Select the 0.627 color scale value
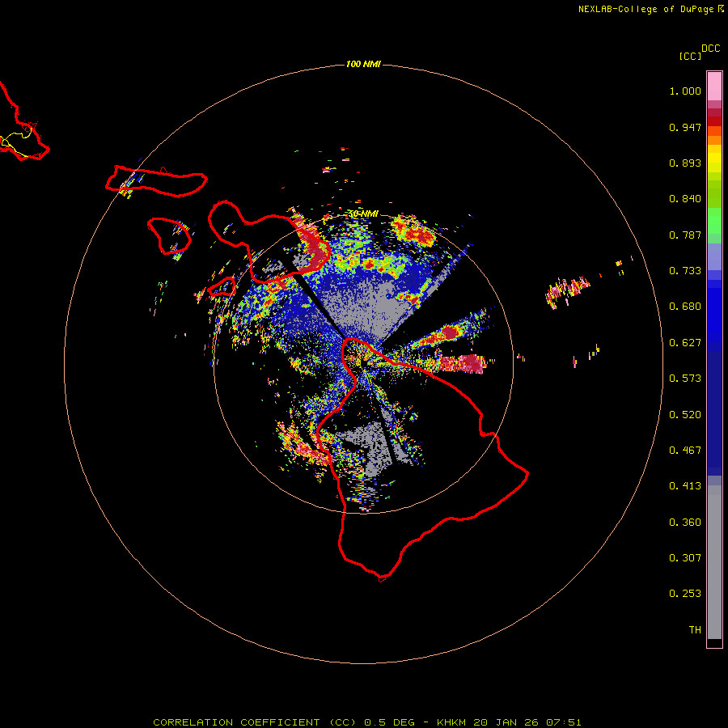Viewport: 728px width, 728px height. point(685,343)
